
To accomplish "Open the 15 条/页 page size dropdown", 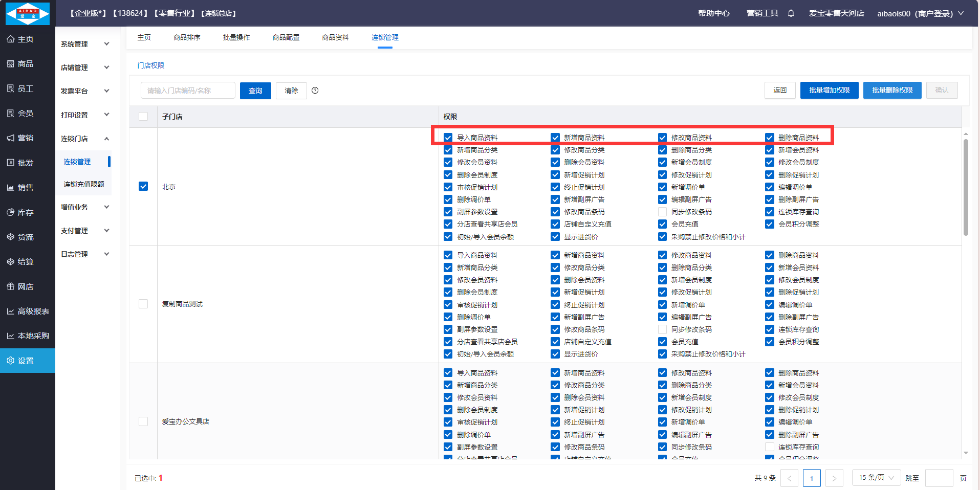I will pyautogui.click(x=876, y=478).
